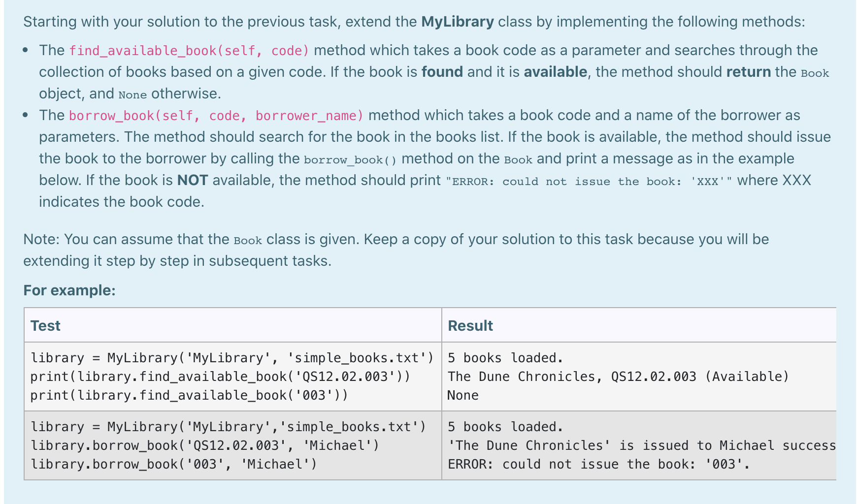This screenshot has height=504, width=857.
Task: Select the Note paragraph about the Book class
Action: point(394,250)
